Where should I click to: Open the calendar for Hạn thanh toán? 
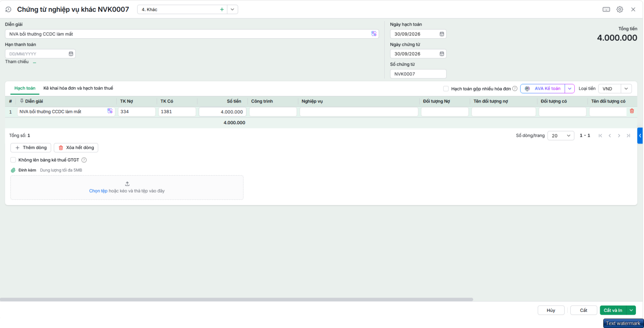point(71,54)
